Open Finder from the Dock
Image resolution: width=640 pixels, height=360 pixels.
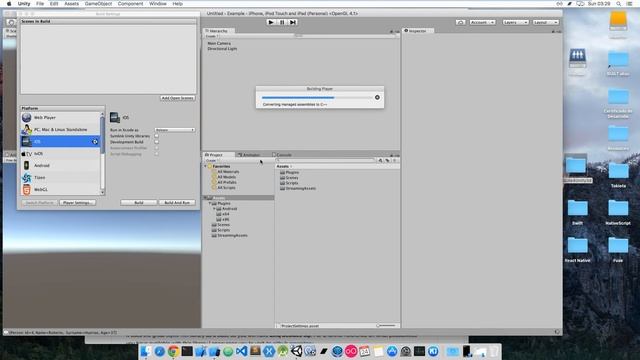pyautogui.click(x=146, y=351)
